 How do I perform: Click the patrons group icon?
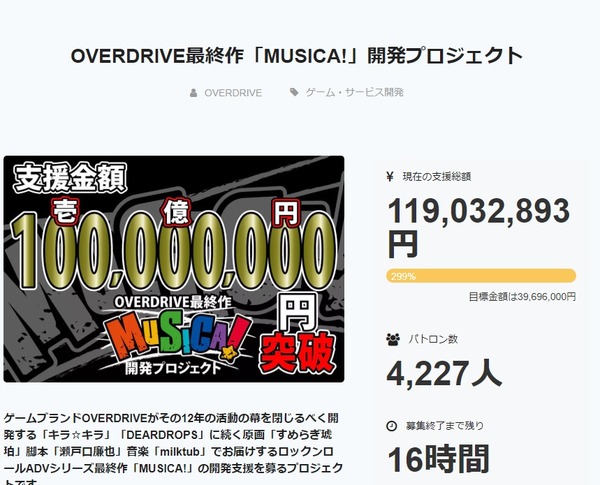click(393, 339)
